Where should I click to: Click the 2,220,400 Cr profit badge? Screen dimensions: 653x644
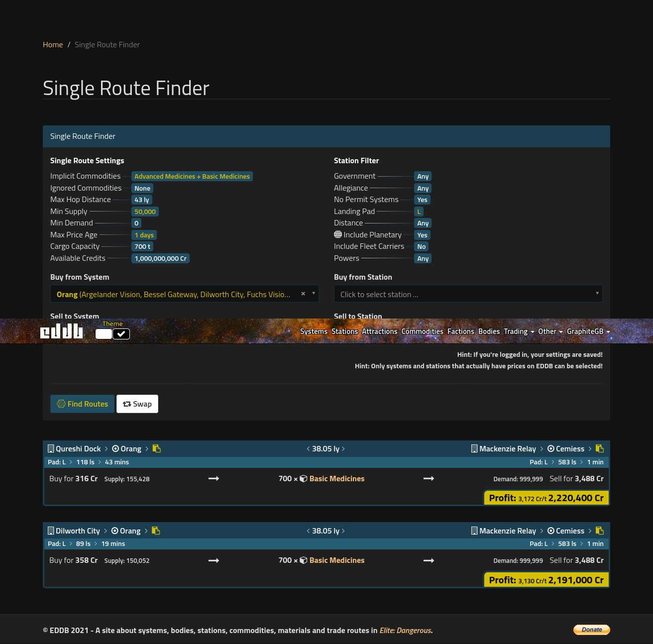(x=546, y=498)
